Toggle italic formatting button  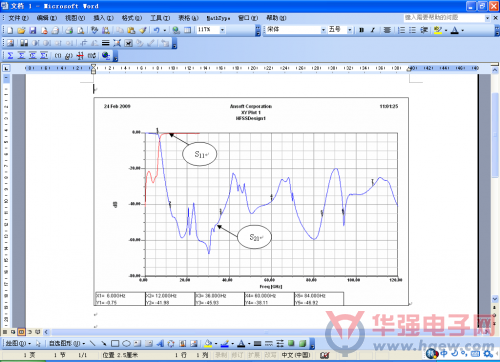[x=373, y=30]
